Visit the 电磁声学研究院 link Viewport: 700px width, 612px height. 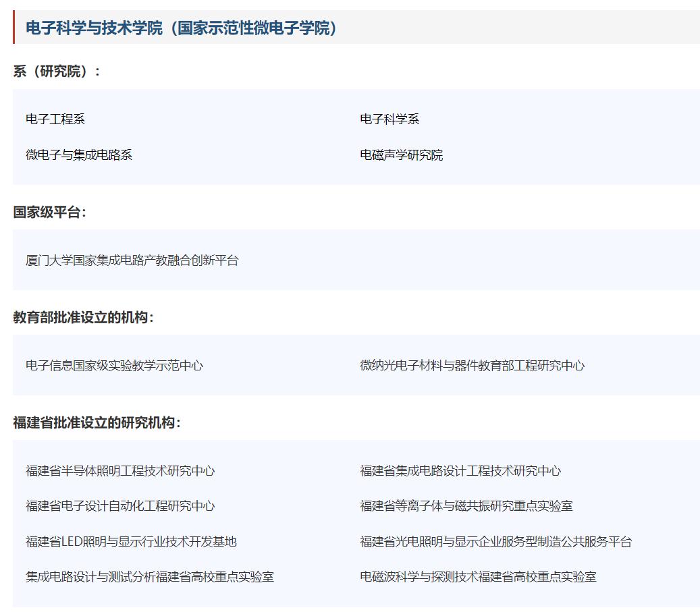402,155
